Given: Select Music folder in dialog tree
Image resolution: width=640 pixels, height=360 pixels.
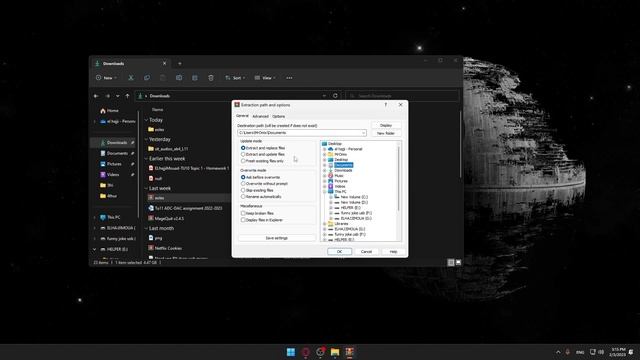Looking at the screenshot, I should point(338,176).
